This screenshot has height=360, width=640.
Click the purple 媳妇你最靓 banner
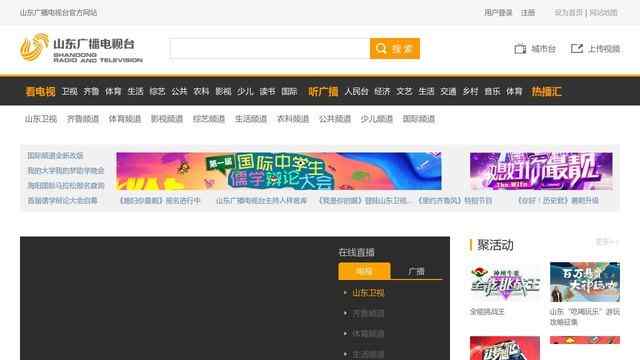[x=541, y=171]
